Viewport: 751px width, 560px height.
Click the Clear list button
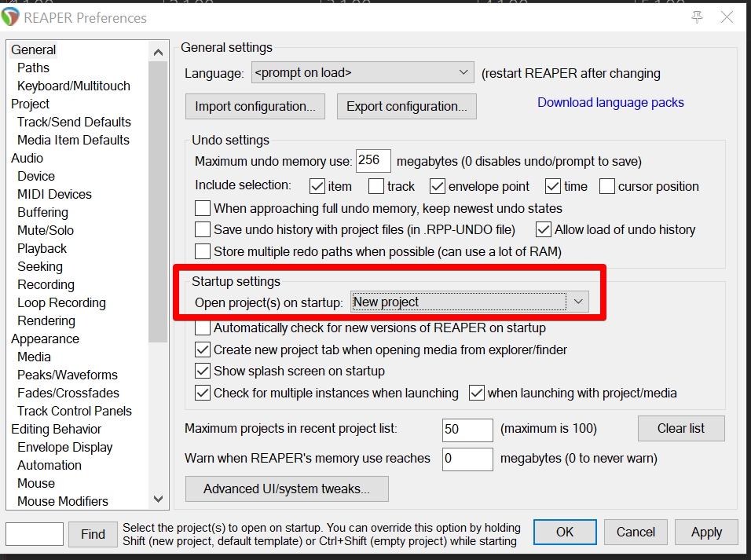point(681,428)
